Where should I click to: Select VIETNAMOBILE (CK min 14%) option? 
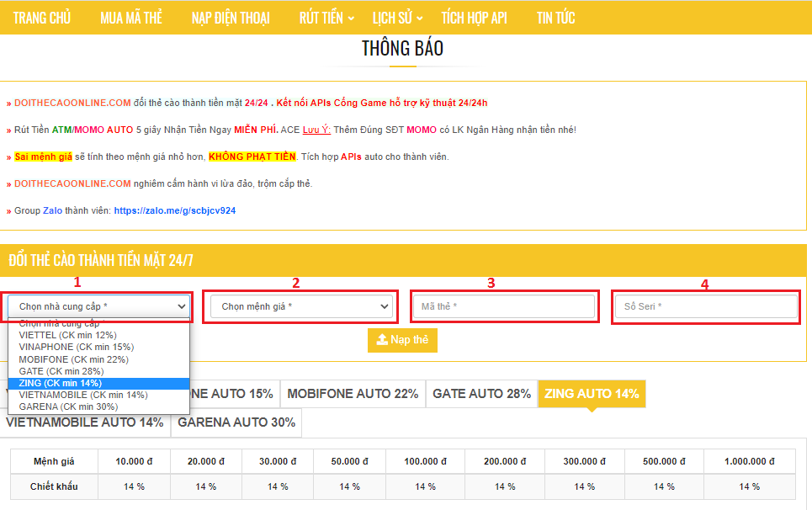tap(99, 395)
